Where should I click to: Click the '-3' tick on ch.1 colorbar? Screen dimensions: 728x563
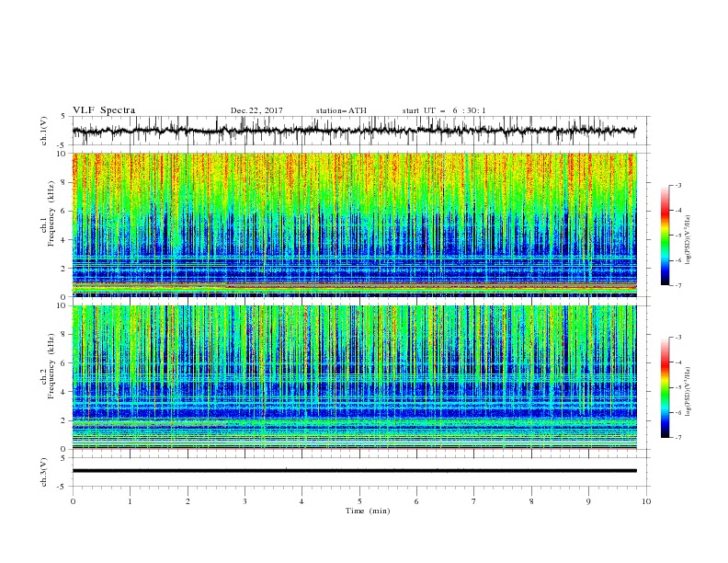click(x=678, y=185)
